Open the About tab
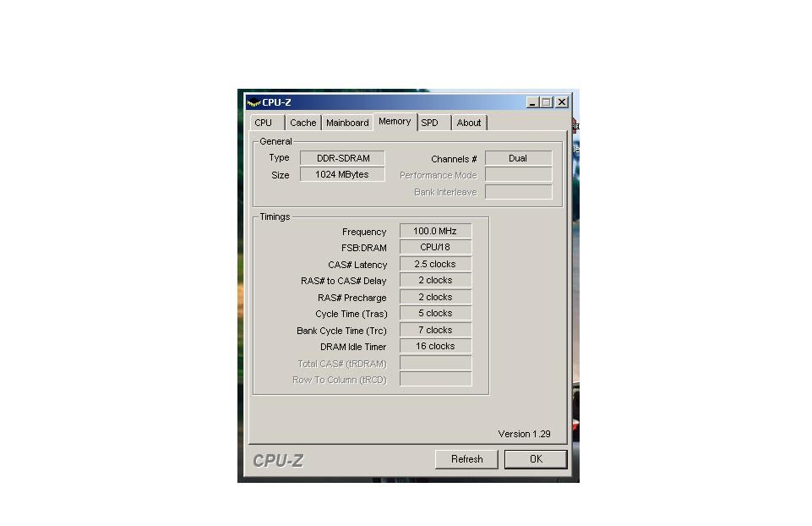This screenshot has height=526, width=812. click(469, 123)
